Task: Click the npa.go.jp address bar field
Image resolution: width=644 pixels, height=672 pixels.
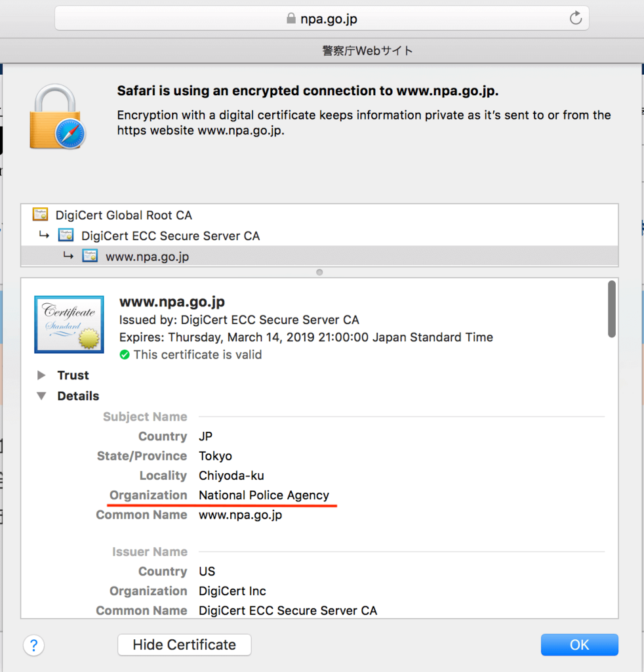Action: (322, 18)
